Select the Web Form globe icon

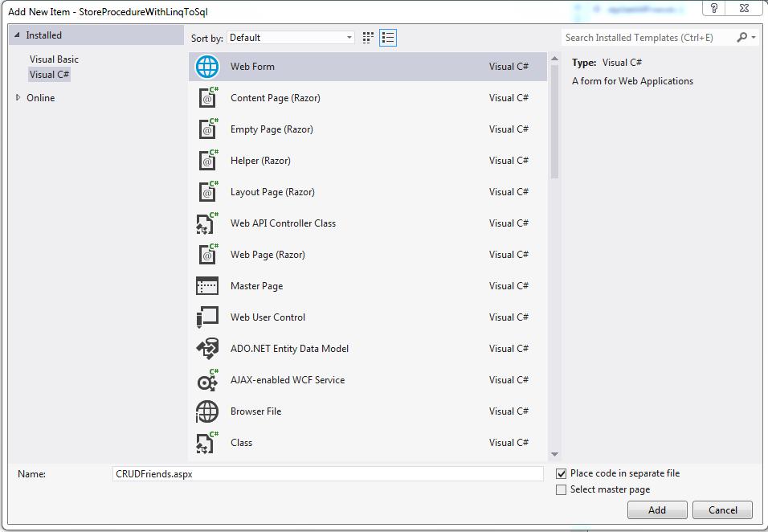pos(207,67)
